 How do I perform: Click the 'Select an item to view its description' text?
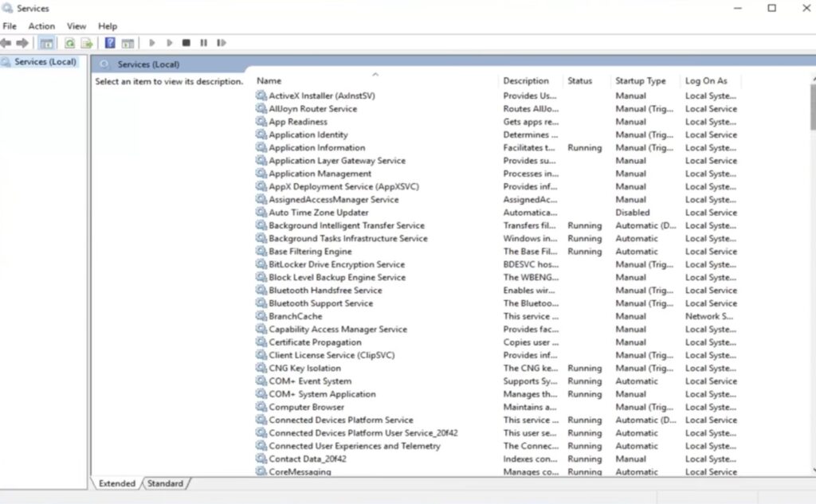point(169,81)
